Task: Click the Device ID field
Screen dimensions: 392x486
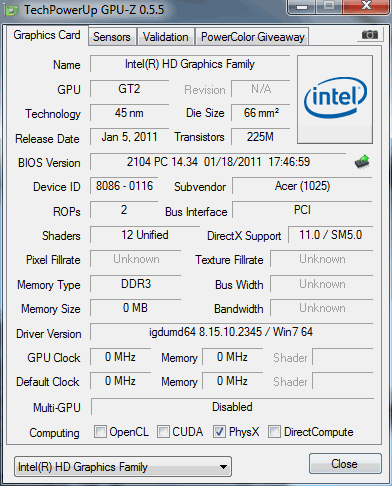Action: (124, 186)
